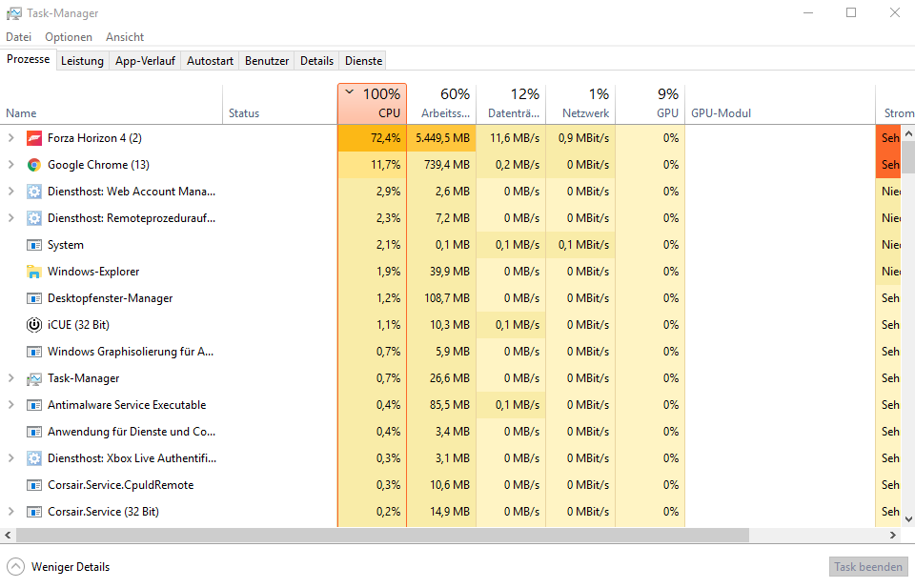This screenshot has height=588, width=915.
Task: Click the CPU column sort arrow
Action: (350, 91)
